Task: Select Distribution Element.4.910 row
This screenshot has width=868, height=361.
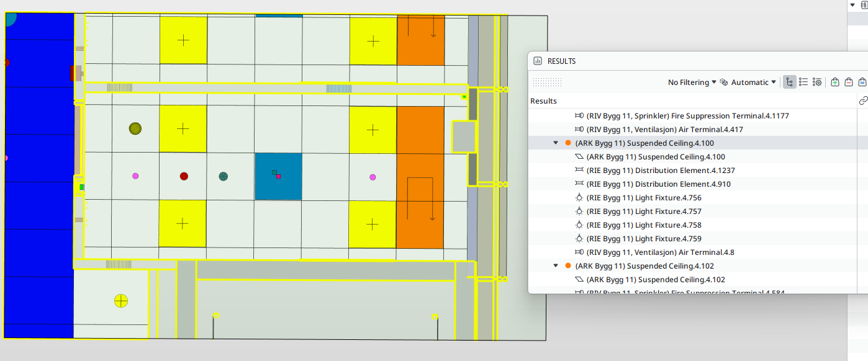Action: (692, 184)
